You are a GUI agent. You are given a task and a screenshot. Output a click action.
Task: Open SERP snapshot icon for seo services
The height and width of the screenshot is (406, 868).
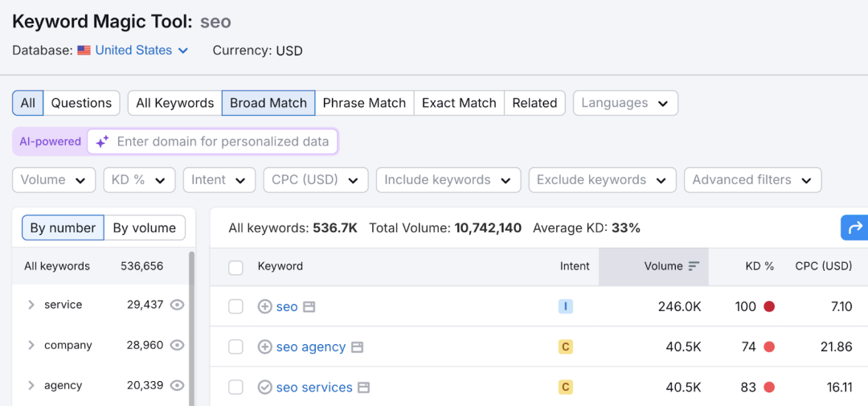(364, 388)
